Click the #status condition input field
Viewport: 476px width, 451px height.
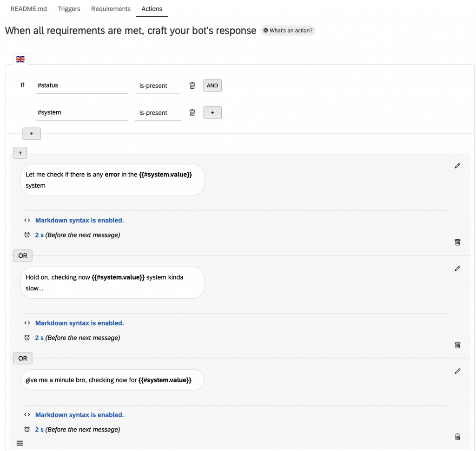pyautogui.click(x=81, y=86)
